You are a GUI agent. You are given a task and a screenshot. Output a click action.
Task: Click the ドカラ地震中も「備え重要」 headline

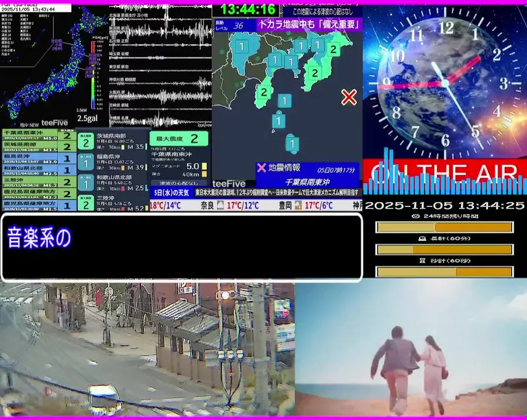pos(309,24)
